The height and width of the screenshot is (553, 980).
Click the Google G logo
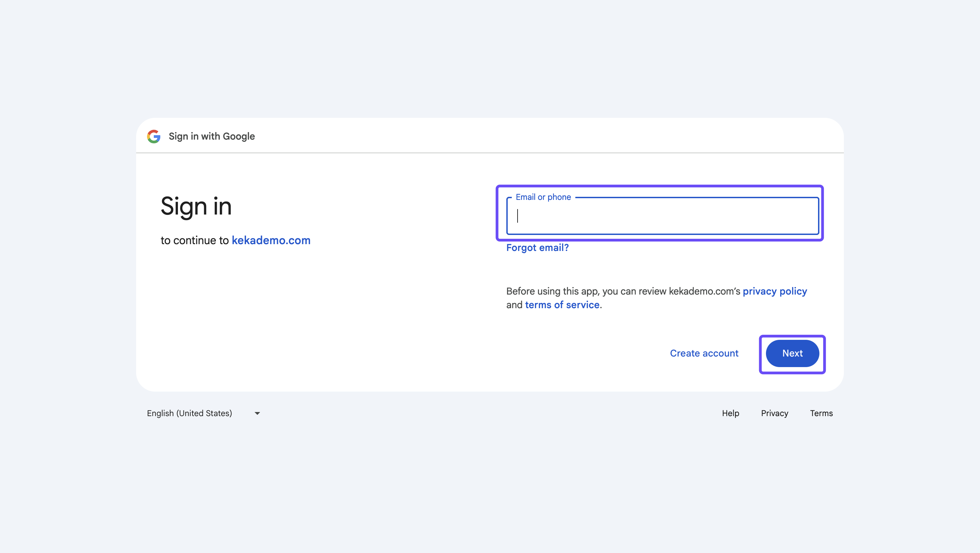(154, 136)
